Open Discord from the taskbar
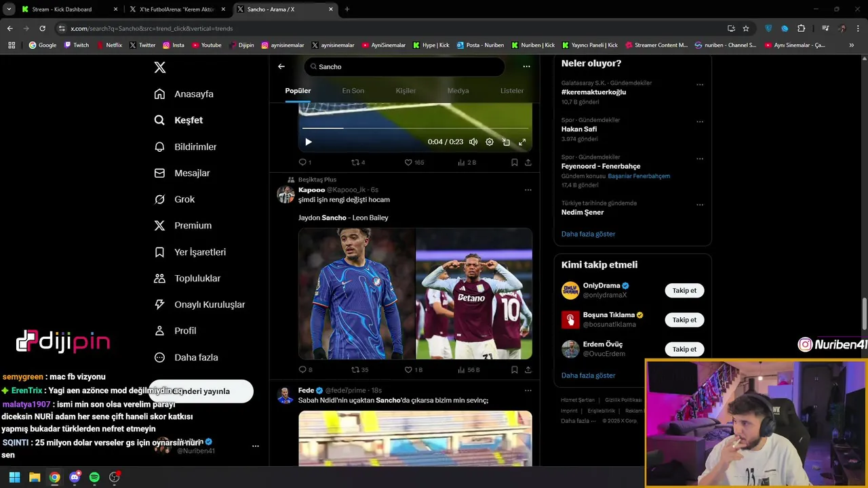The image size is (868, 488). 75,477
